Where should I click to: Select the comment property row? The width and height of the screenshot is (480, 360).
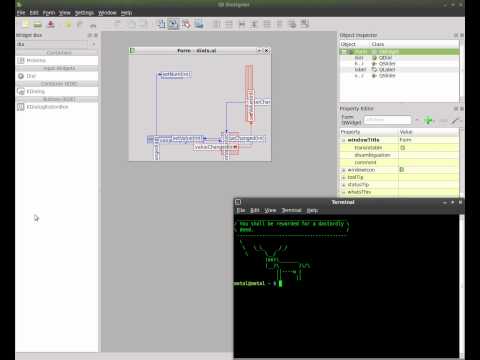[399, 162]
